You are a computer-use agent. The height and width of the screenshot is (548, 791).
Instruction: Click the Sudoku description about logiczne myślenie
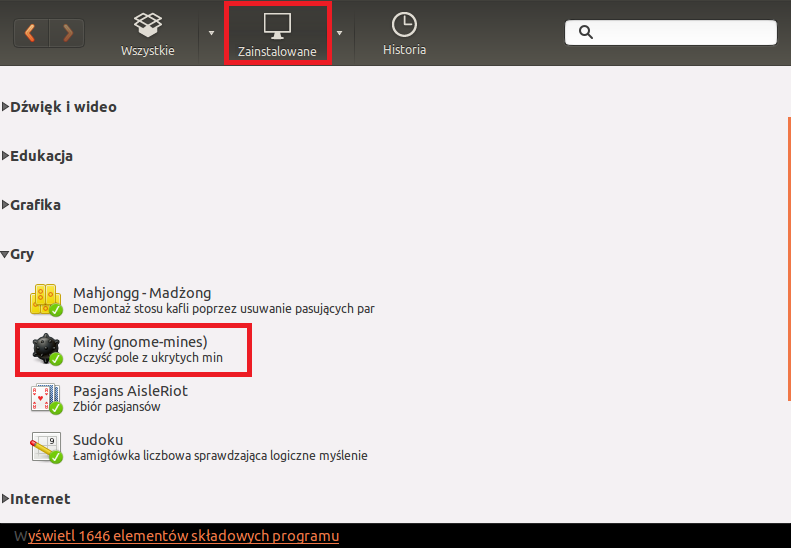pos(220,456)
